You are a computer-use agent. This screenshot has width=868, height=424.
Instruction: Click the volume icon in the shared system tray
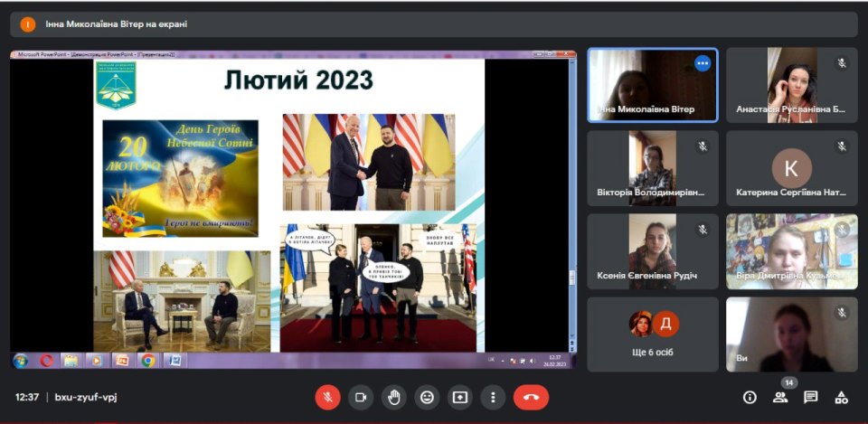(x=533, y=361)
